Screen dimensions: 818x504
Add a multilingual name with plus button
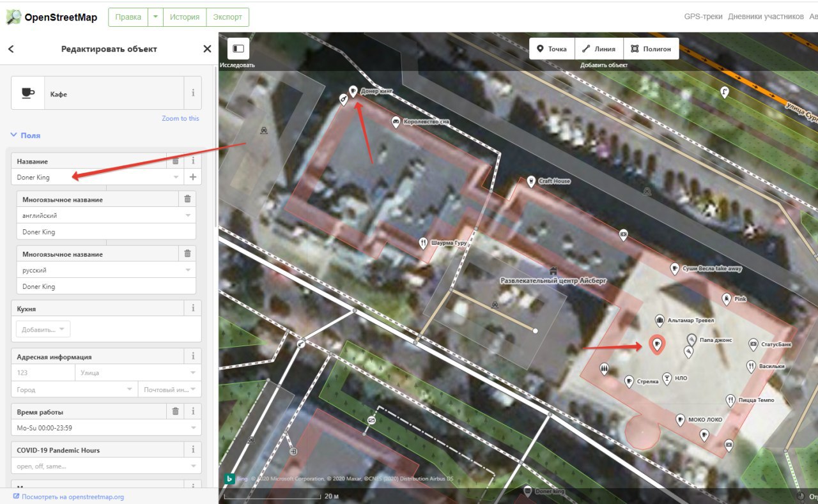(x=193, y=177)
